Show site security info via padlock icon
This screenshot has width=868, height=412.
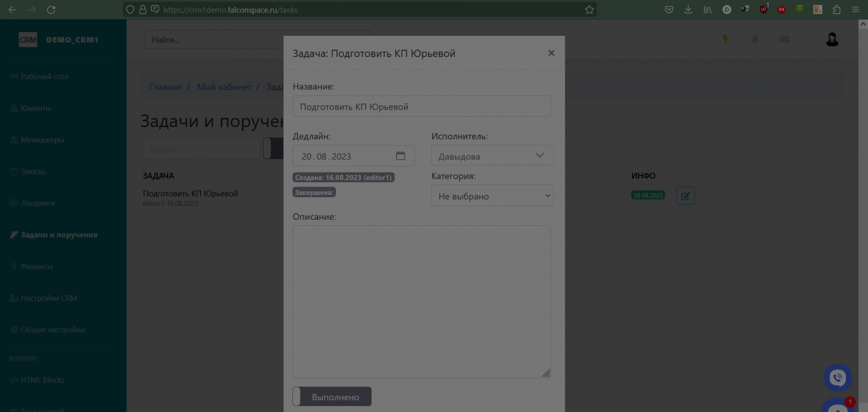(143, 10)
